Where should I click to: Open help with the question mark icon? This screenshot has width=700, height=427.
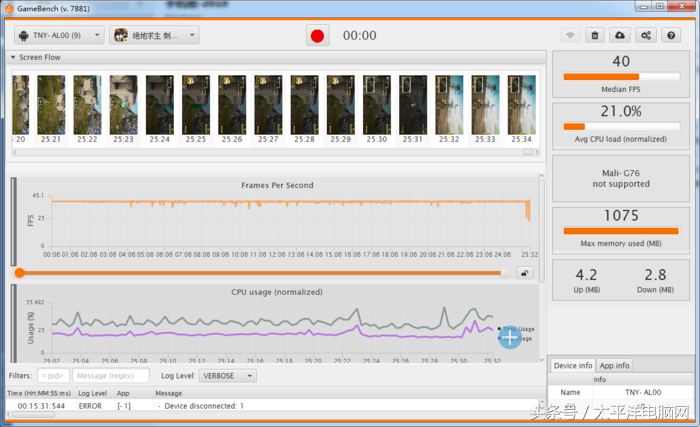tap(671, 35)
